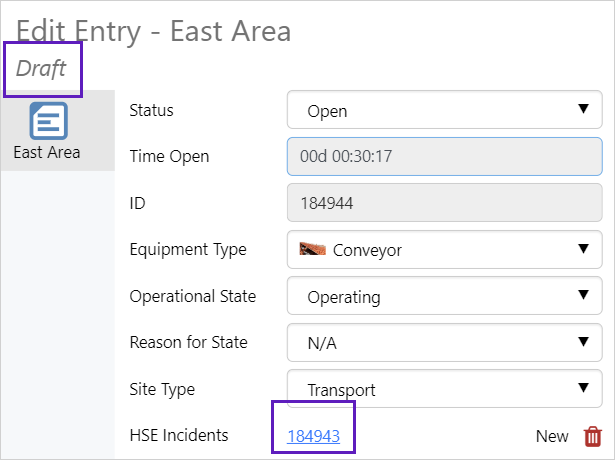Expand the Equipment Type dropdown
This screenshot has height=460, width=615.
pyautogui.click(x=444, y=250)
